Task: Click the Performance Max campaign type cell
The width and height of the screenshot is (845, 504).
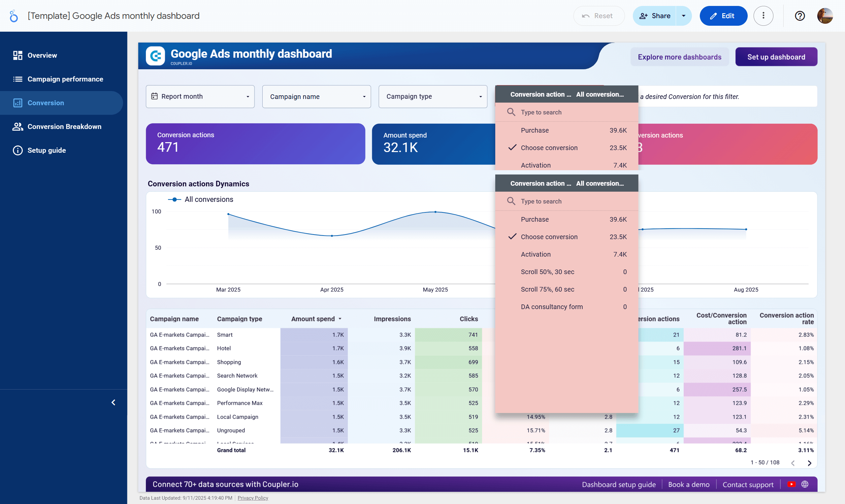Action: (240, 403)
